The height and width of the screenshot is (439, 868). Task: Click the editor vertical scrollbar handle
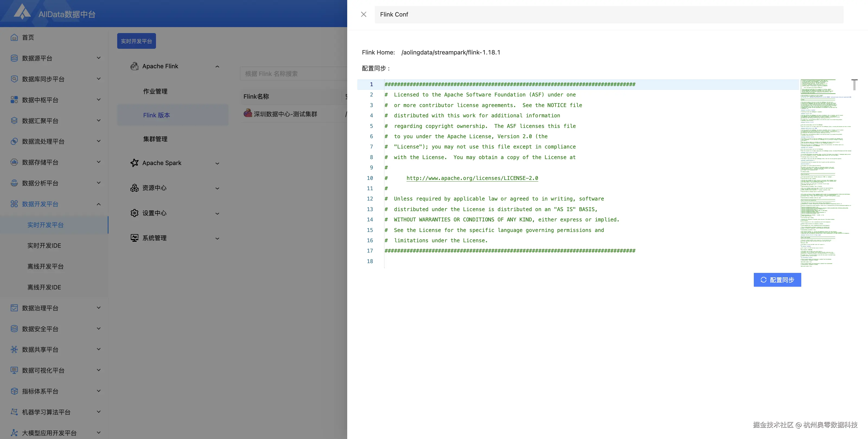[854, 85]
